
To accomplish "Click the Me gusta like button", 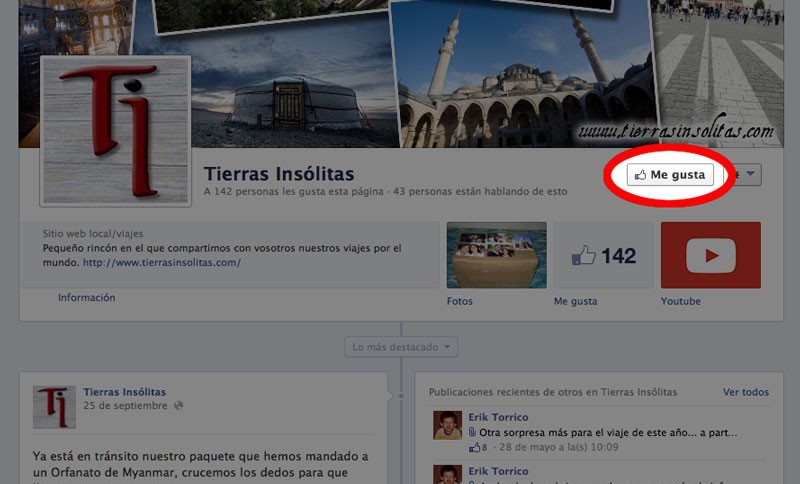I will click(670, 175).
